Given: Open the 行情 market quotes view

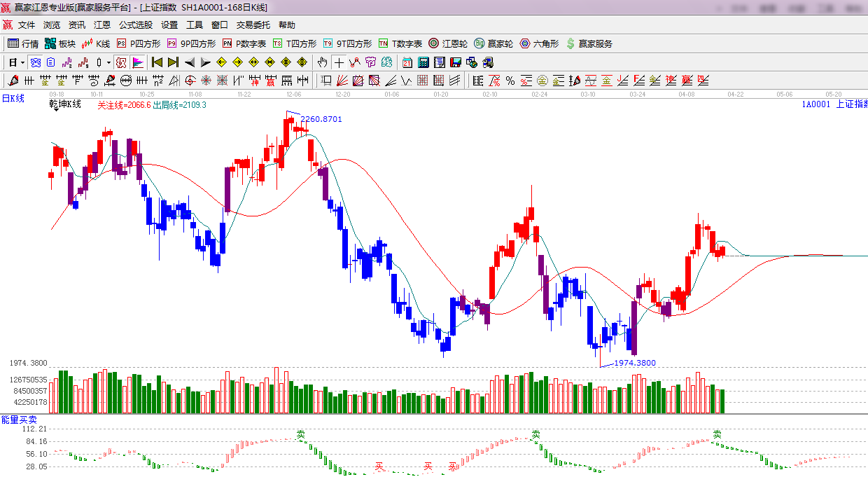Looking at the screenshot, I should click(23, 43).
